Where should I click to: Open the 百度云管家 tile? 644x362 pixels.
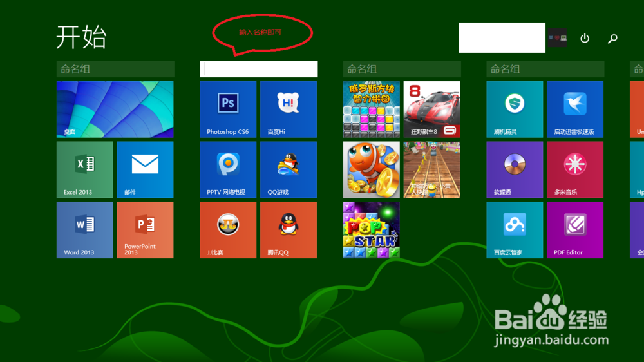(x=515, y=230)
